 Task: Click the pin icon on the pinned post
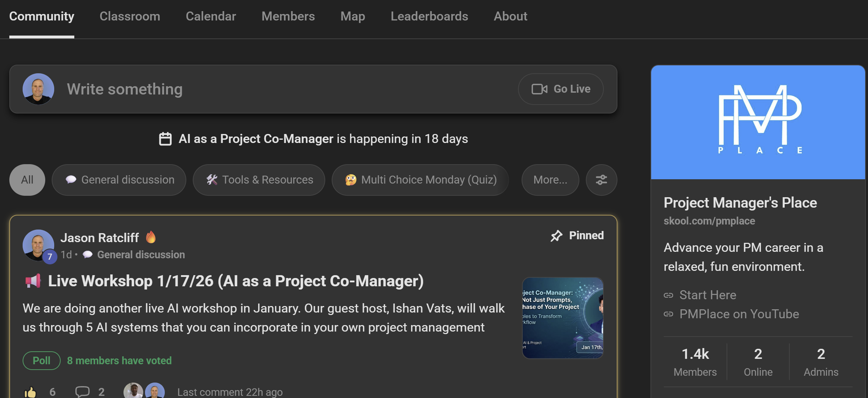pos(557,236)
